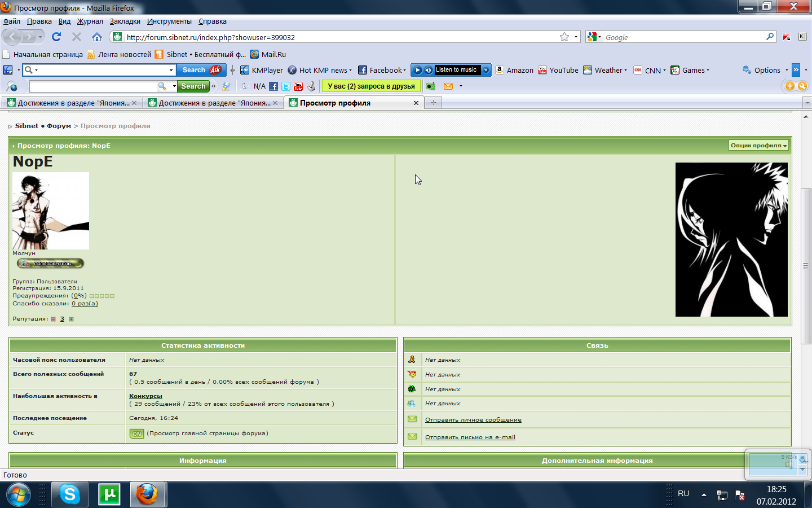The width and height of the screenshot is (812, 508).
Task: Open the Конкурсы forum link
Action: (145, 396)
